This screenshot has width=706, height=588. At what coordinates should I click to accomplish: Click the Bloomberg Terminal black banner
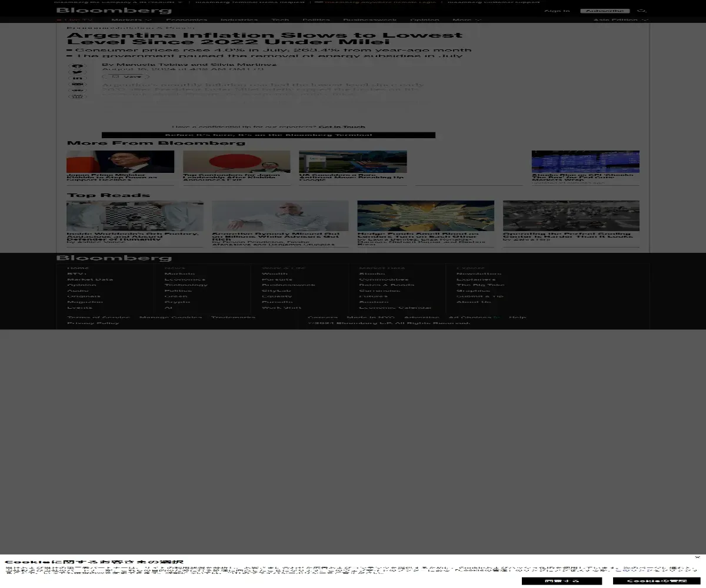pos(268,135)
